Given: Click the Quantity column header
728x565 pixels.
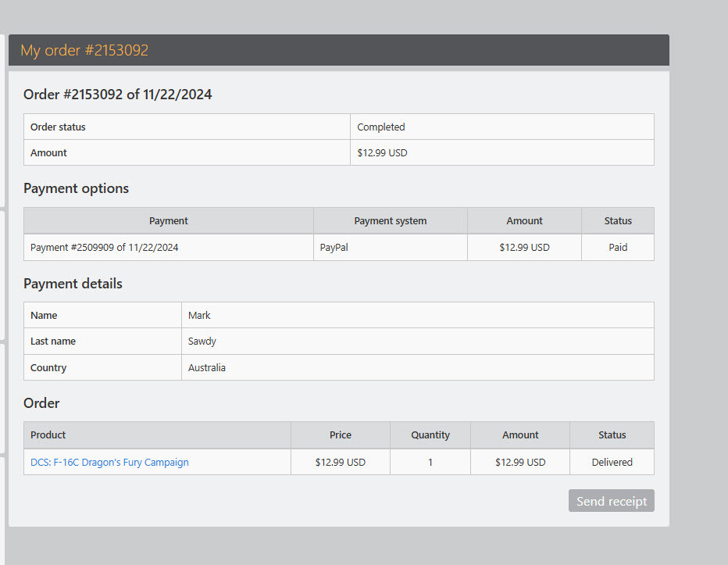Looking at the screenshot, I should pyautogui.click(x=430, y=435).
